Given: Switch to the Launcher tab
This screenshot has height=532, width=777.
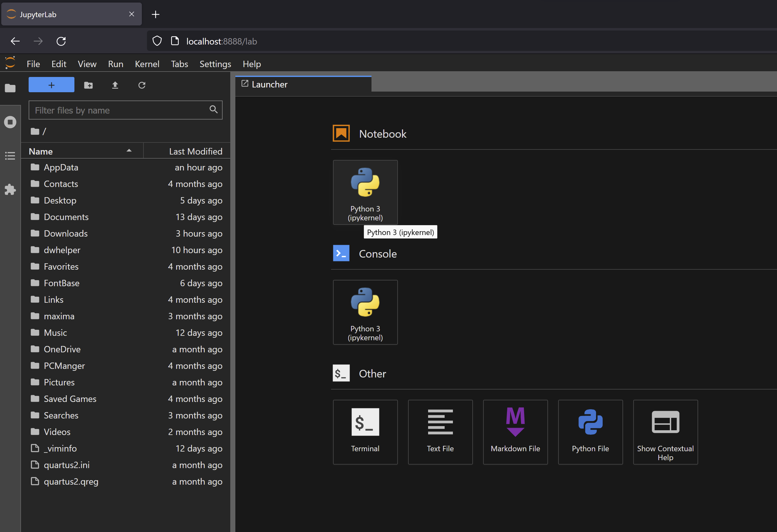Looking at the screenshot, I should [x=269, y=84].
